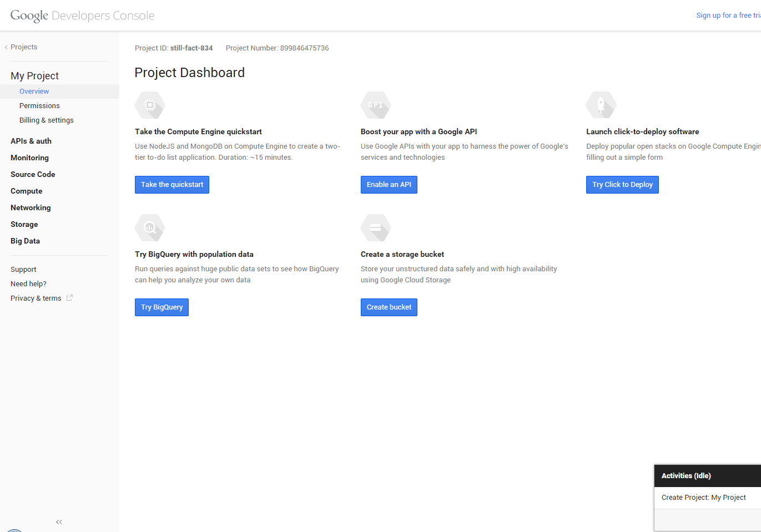761x532 pixels.
Task: Click the Google Developers Console logo
Action: 82,16
